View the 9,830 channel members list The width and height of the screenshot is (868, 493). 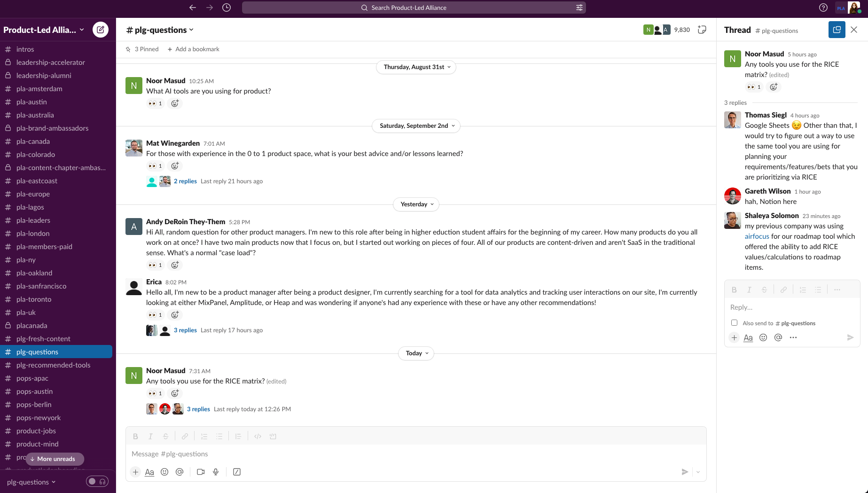(x=667, y=30)
